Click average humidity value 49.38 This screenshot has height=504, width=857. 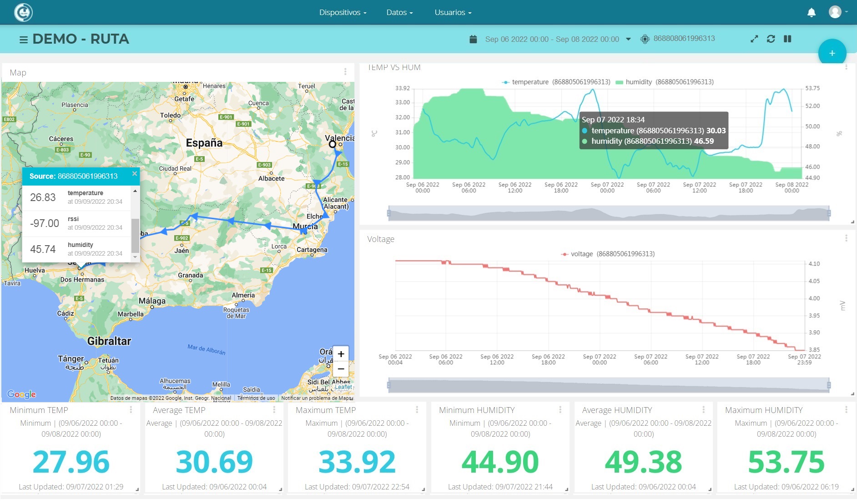(643, 462)
